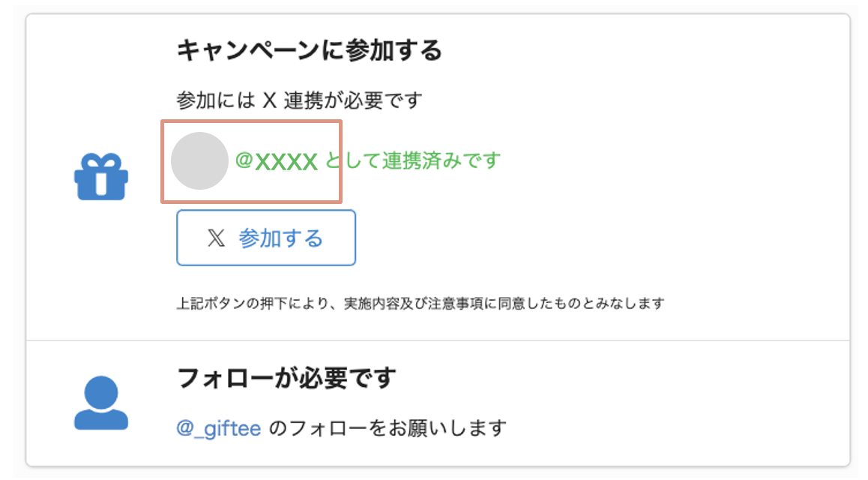Click the blue user silhouette icon
This screenshot has width=868, height=480.
pos(101,403)
